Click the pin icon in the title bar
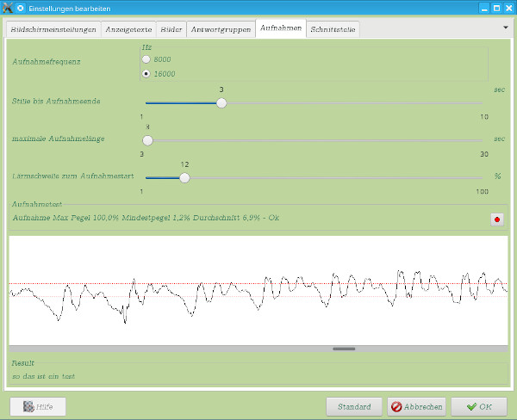Screen dimensions: 517x420 21,8
